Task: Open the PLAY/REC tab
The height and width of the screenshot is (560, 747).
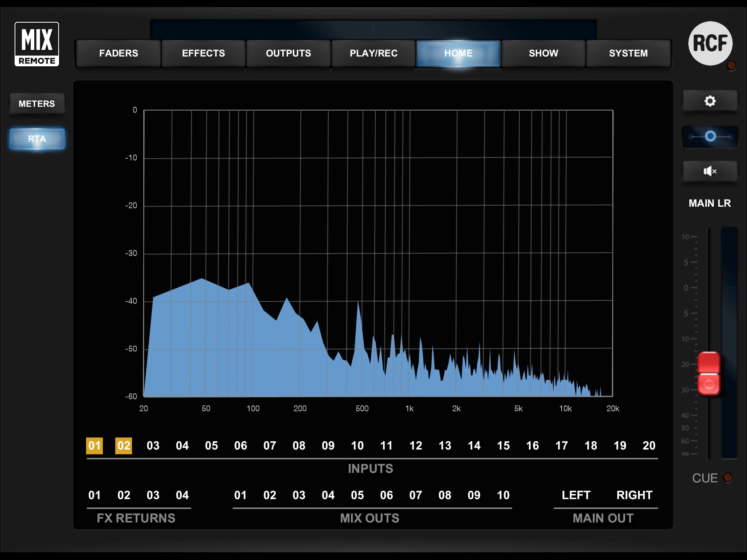Action: (373, 54)
